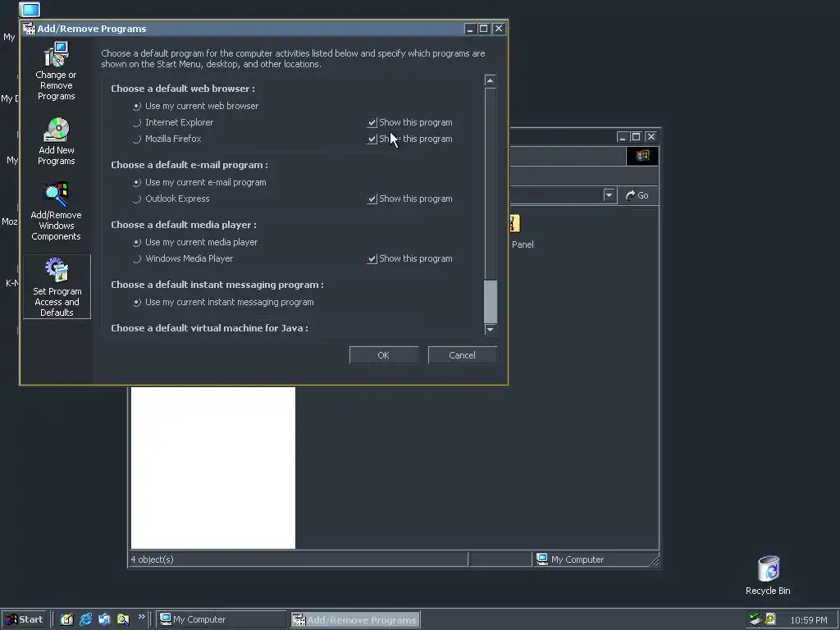Click Add/Remove Programs taskbar button
The image size is (840, 630).
point(355,619)
